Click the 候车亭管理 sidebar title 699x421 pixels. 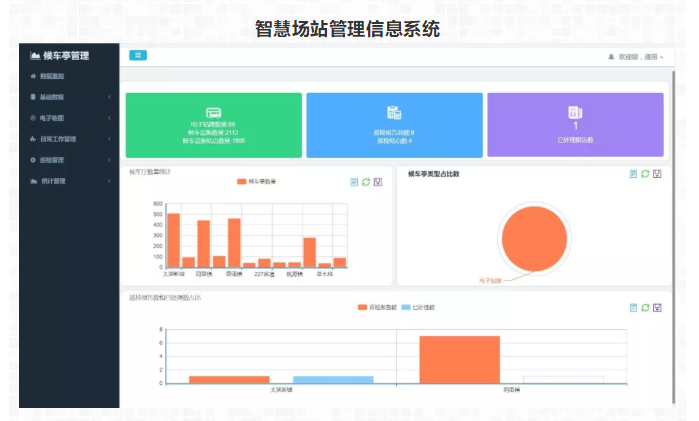click(66, 56)
